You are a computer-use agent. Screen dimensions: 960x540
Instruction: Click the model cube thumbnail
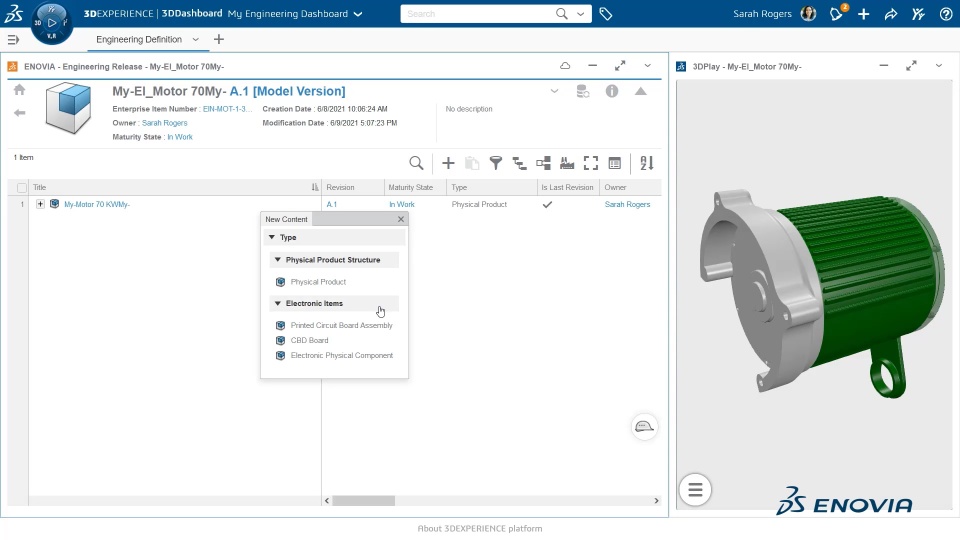pyautogui.click(x=69, y=108)
